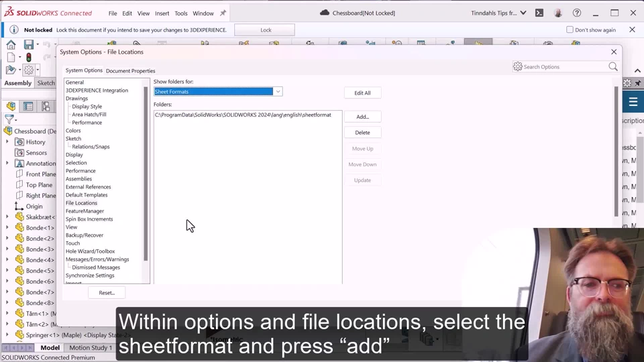644x362 pixels.
Task: Click the Rebuild traffic light icon
Action: click(29, 58)
